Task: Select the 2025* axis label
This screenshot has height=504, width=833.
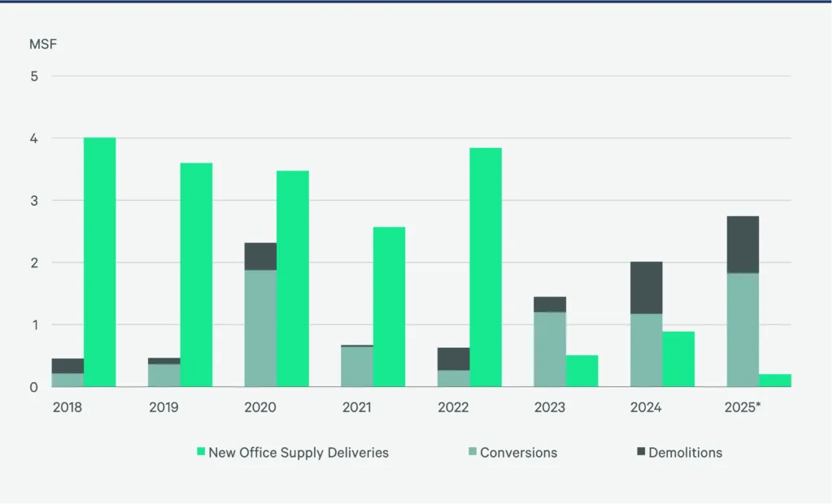Action: 743,407
